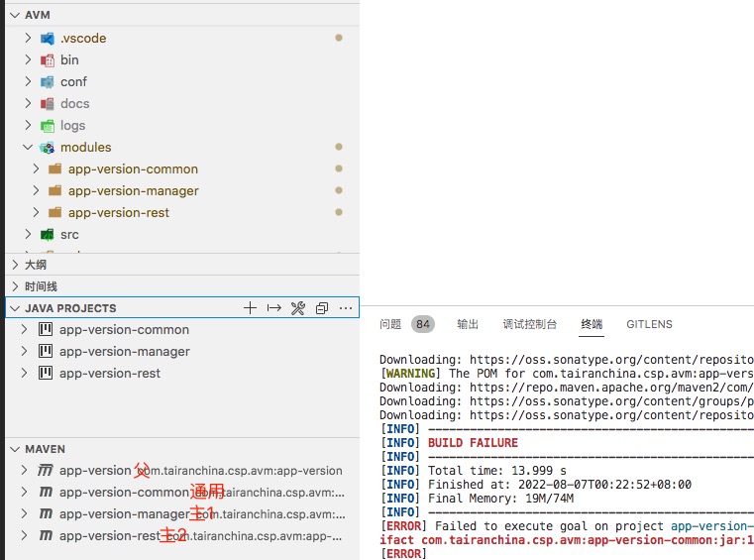Screen dimensions: 754x560
Task: Click the .vscode folder icon
Action: (x=48, y=39)
